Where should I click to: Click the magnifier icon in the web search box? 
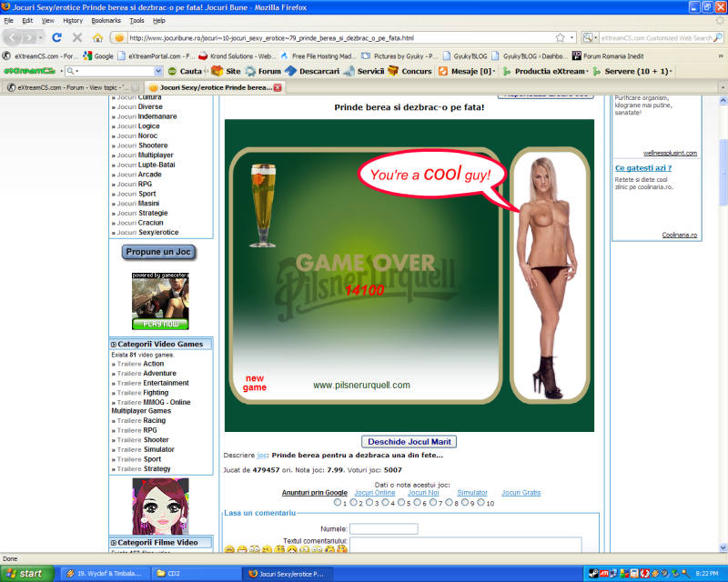(718, 37)
